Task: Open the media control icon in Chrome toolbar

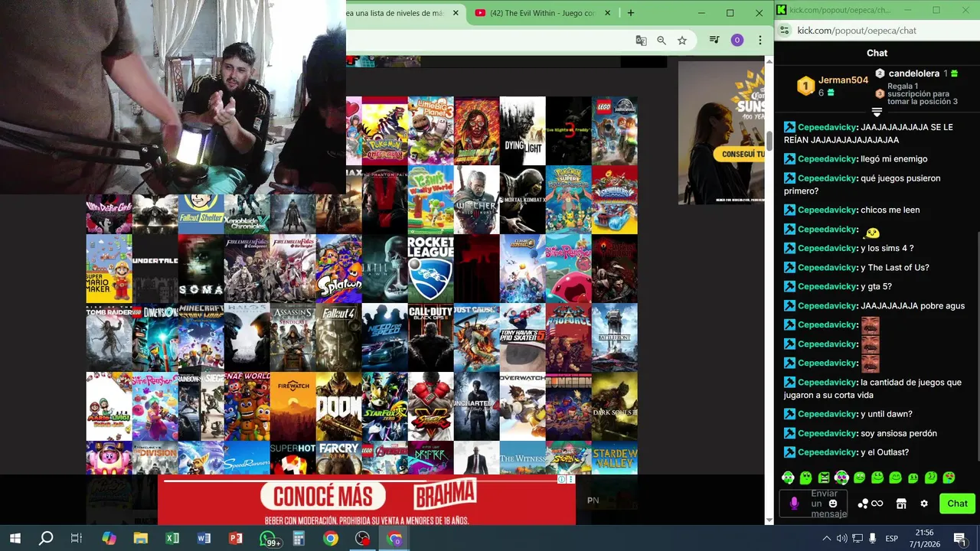Action: coord(714,41)
